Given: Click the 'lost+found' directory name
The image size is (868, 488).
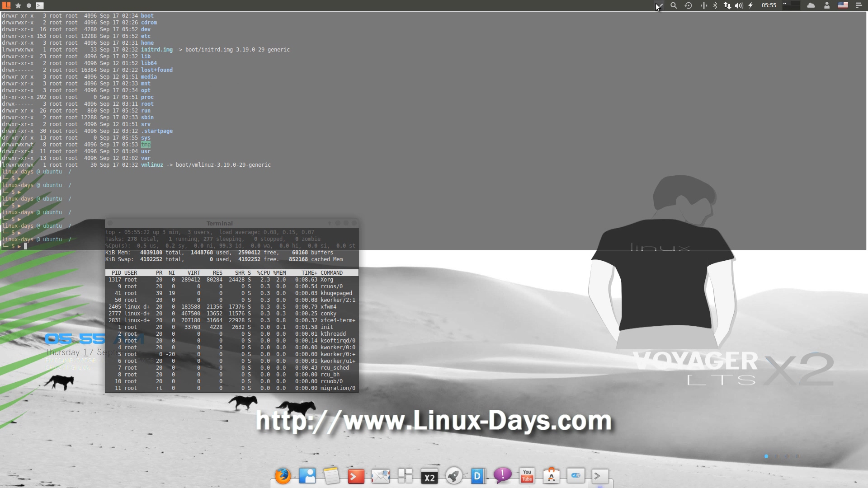Looking at the screenshot, I should pyautogui.click(x=157, y=70).
